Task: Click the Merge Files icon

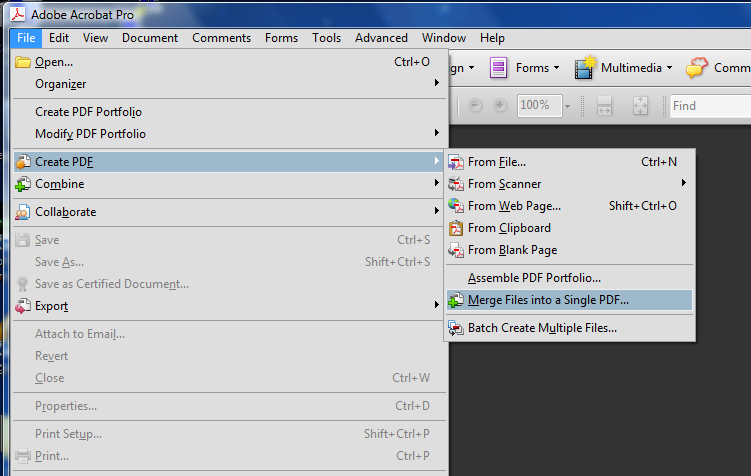Action: pos(456,300)
